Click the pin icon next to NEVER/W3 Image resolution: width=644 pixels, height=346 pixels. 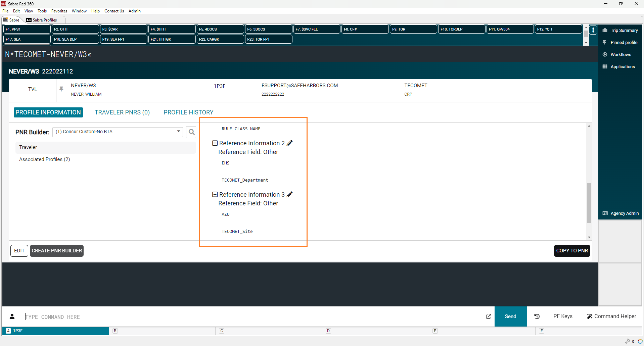coord(61,89)
